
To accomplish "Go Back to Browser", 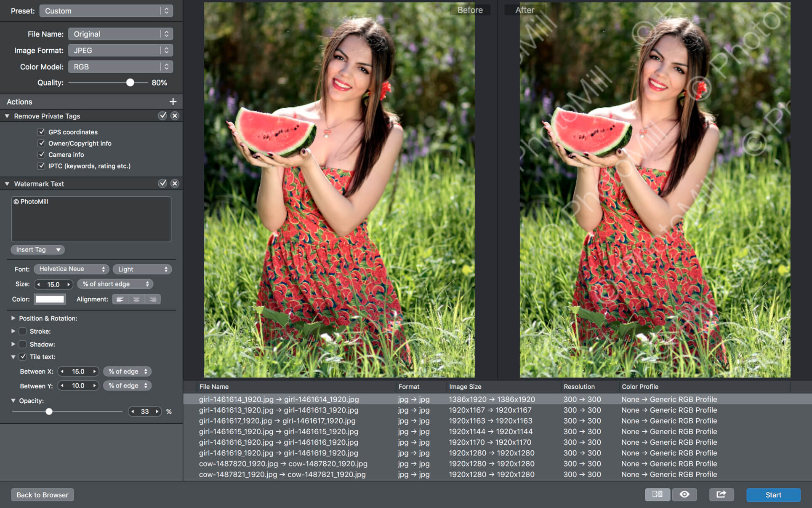I will [43, 495].
